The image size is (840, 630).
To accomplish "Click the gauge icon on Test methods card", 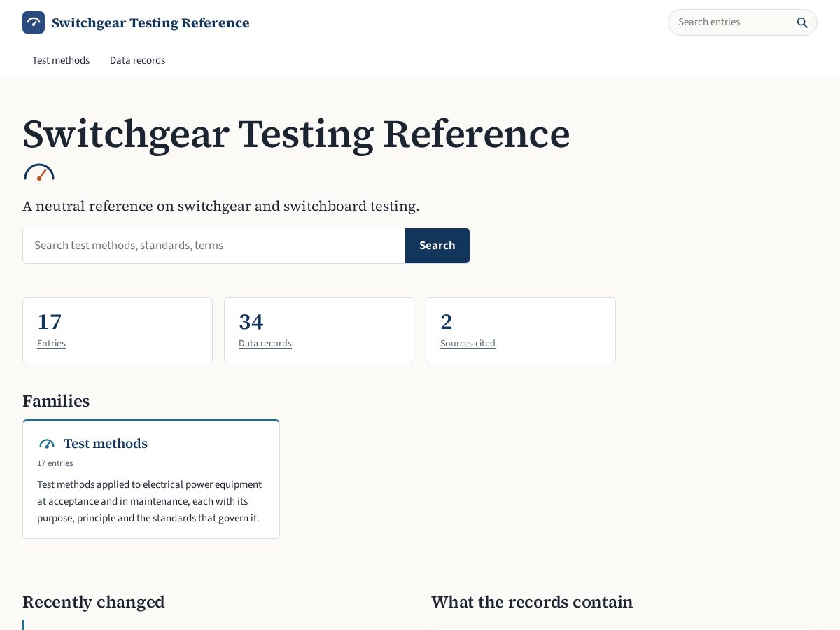I will coord(47,444).
